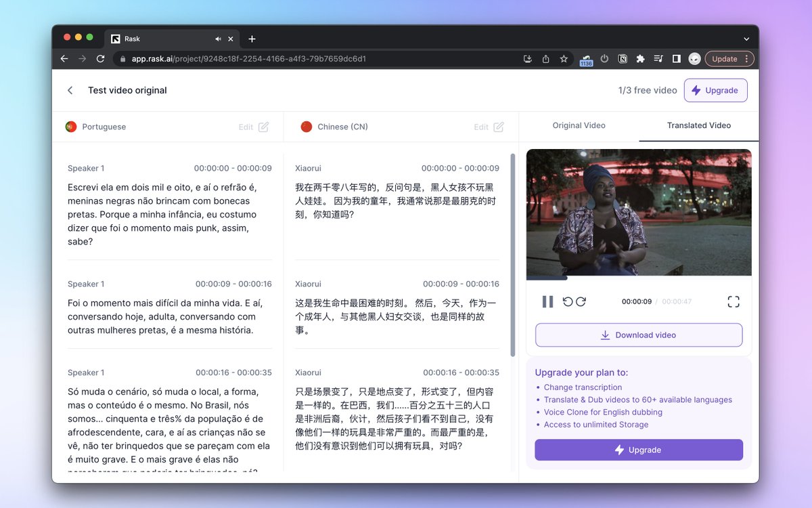
Task: Open the Extensions puzzle-piece menu
Action: click(x=640, y=59)
